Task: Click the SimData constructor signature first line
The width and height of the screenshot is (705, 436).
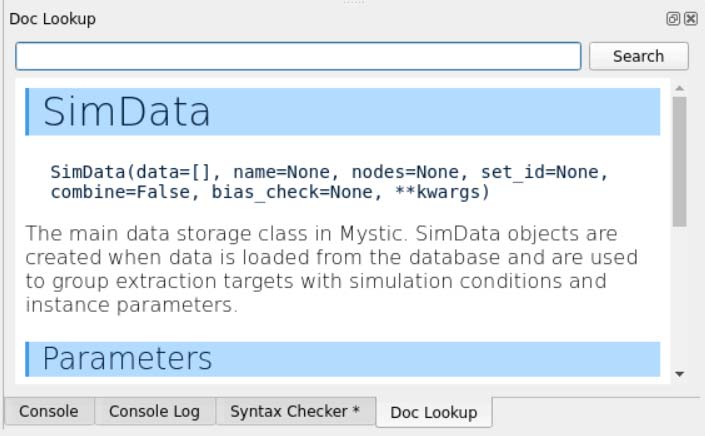Action: click(x=329, y=172)
